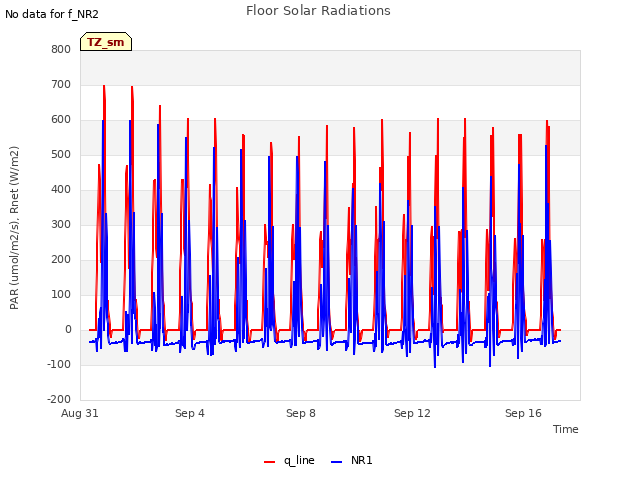
Task: Click the Sep 16 x-axis tick label
Action: click(523, 413)
